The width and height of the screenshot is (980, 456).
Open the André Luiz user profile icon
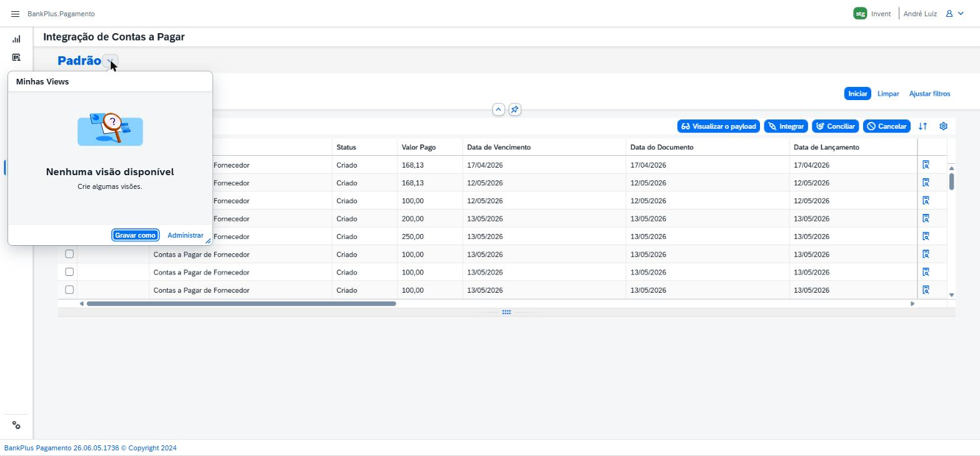tap(949, 14)
